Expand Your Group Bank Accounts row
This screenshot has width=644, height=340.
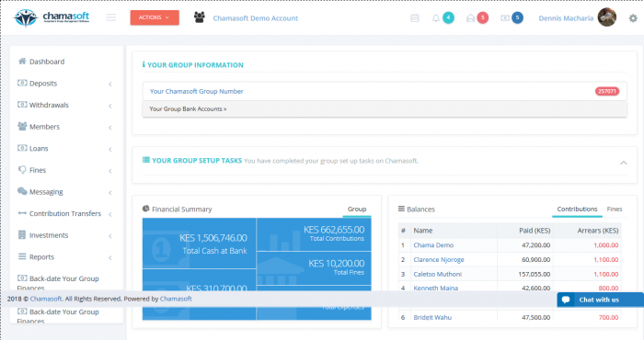click(385, 109)
